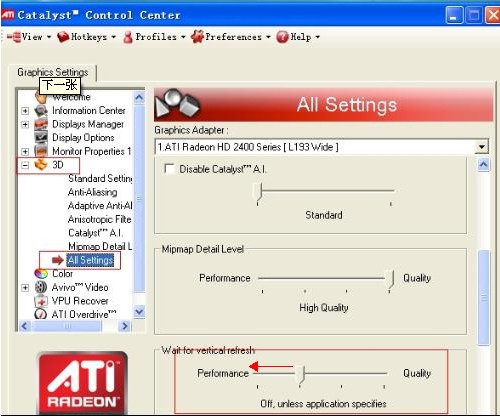Minimize the Catalyst Control Center window
Image resolution: width=500 pixels, height=418 pixels.
454,15
